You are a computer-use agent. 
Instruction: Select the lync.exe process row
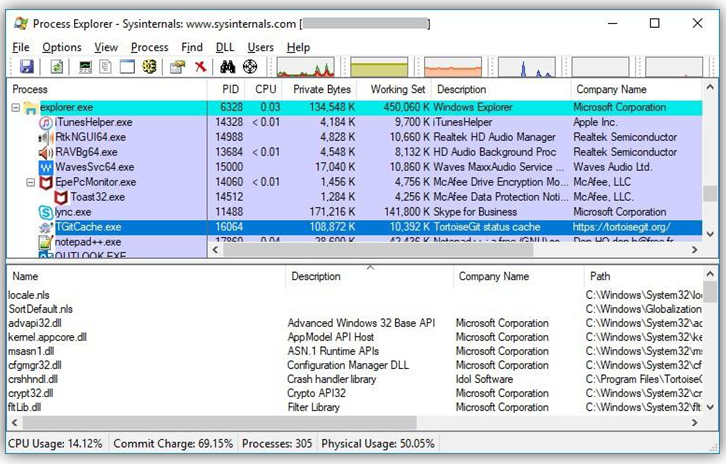(355, 212)
